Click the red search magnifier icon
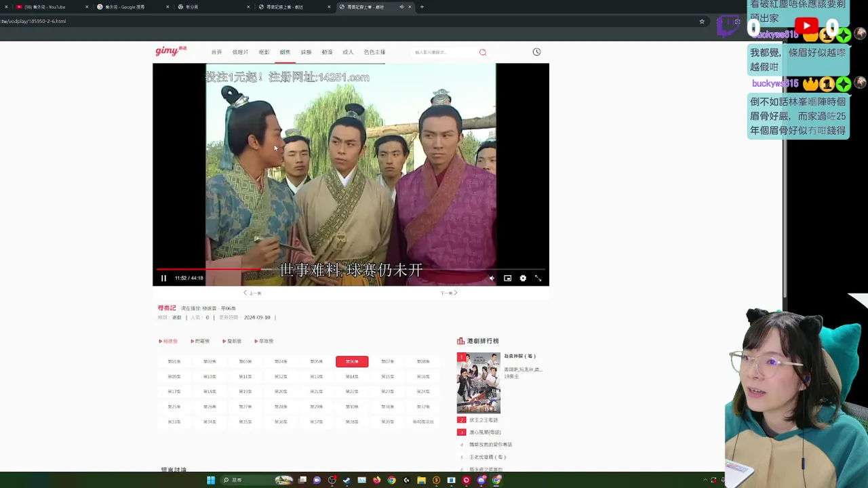Screen dimensions: 868x488 coord(483,52)
